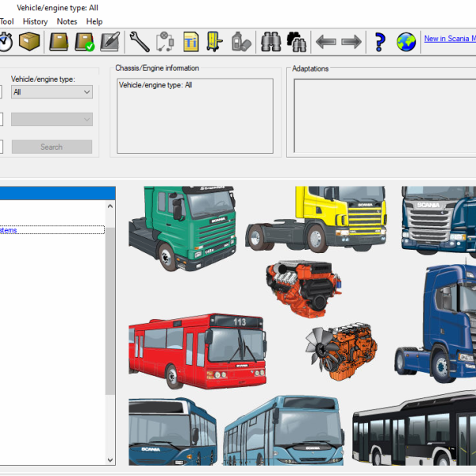
Task: Open the brown book icon
Action: click(x=59, y=42)
